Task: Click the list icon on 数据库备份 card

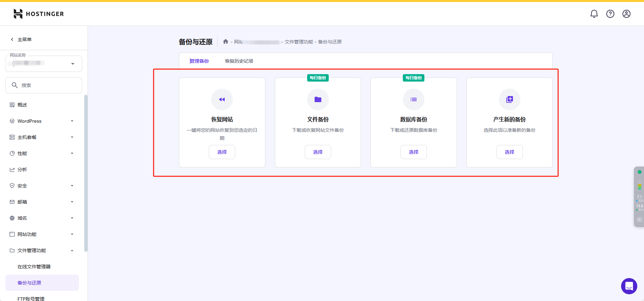Action: (x=414, y=99)
